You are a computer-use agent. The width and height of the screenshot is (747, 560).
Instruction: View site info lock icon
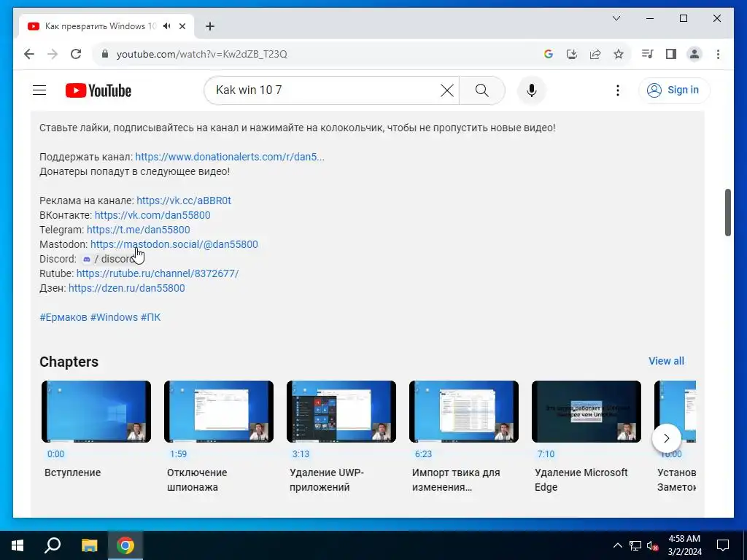click(105, 54)
